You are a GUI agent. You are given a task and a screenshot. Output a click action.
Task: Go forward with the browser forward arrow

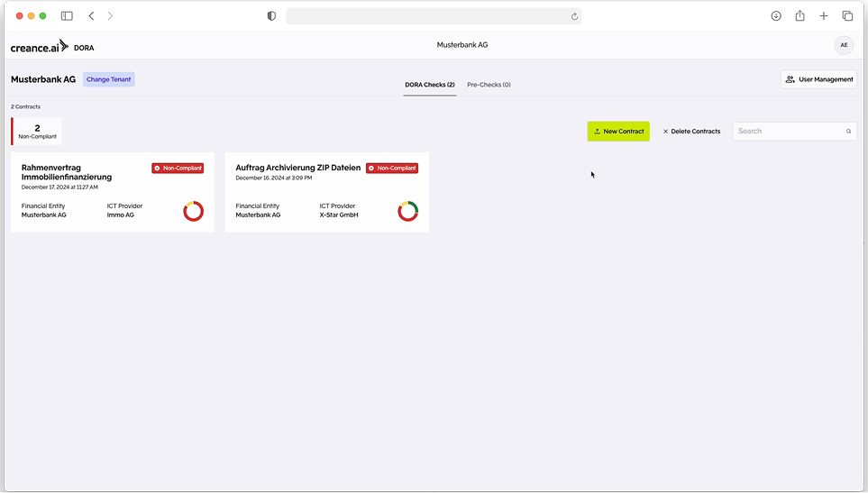pyautogui.click(x=110, y=16)
